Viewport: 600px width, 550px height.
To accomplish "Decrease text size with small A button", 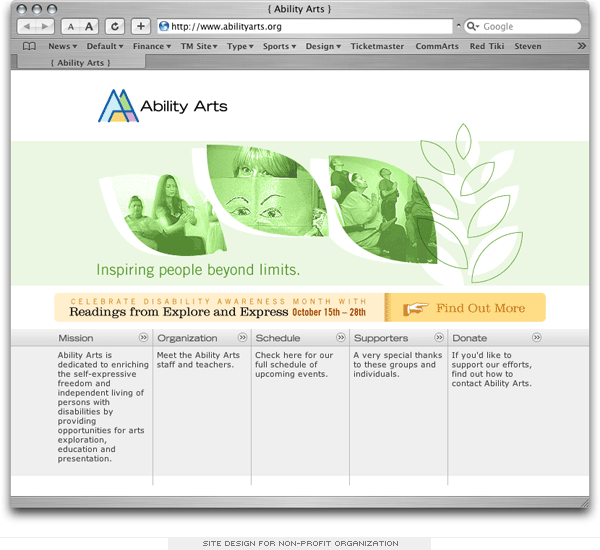I will pyautogui.click(x=71, y=27).
